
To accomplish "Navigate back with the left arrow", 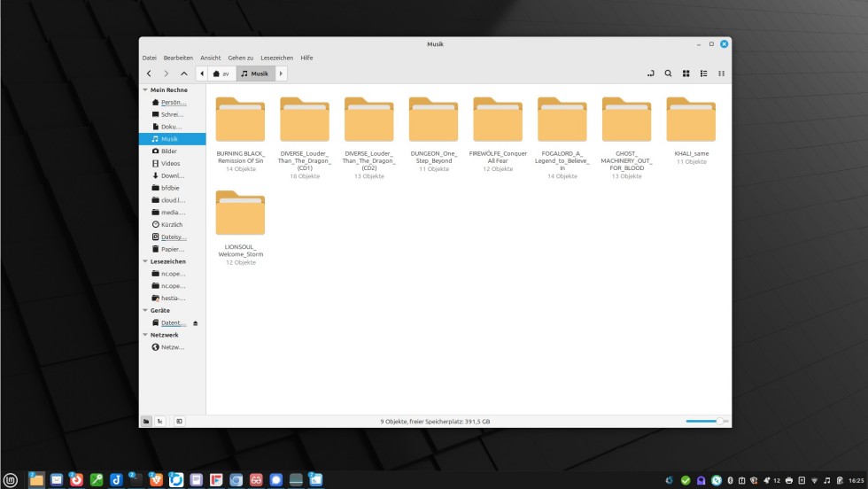I will [x=149, y=74].
